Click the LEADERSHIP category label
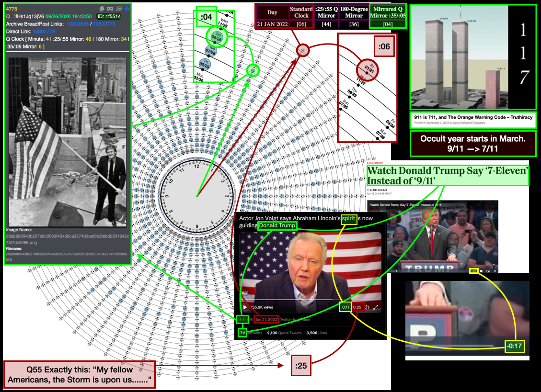Image resolution: width=541 pixels, height=392 pixels. 375,163
